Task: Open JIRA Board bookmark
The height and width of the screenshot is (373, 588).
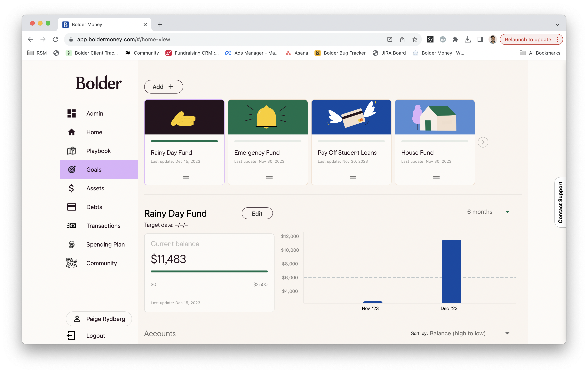Action: click(389, 53)
